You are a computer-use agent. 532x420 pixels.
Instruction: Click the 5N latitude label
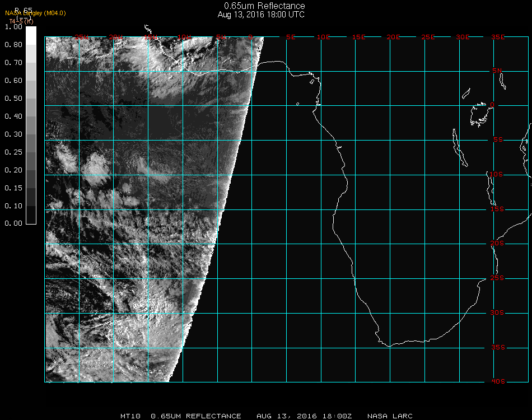tap(497, 71)
